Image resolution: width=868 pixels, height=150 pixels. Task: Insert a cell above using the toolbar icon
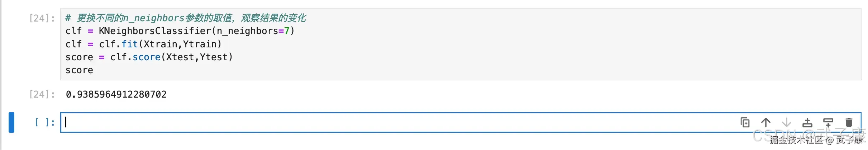point(807,123)
